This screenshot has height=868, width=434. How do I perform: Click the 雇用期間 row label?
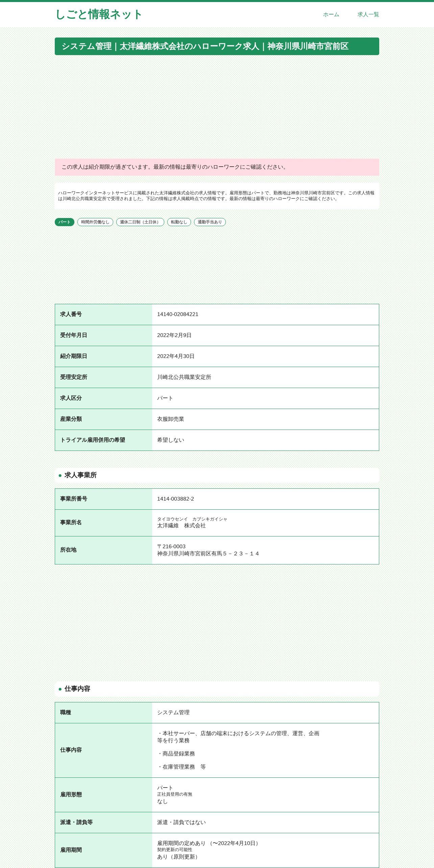click(x=71, y=850)
